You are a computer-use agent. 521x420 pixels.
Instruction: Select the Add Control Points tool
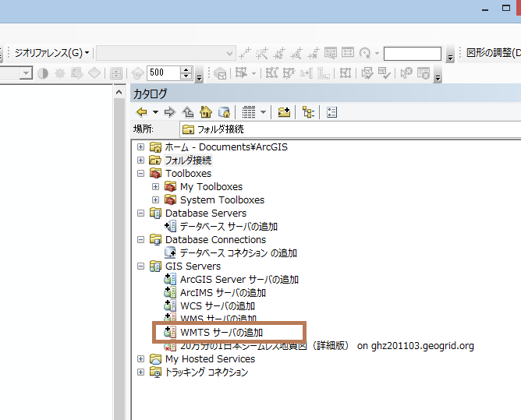point(245,53)
